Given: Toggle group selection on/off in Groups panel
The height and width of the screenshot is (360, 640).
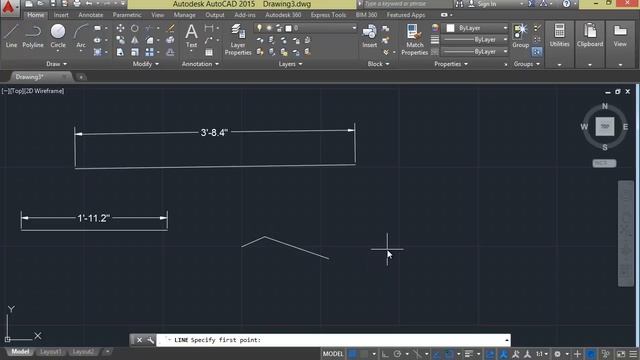Looking at the screenshot, I should point(537,52).
